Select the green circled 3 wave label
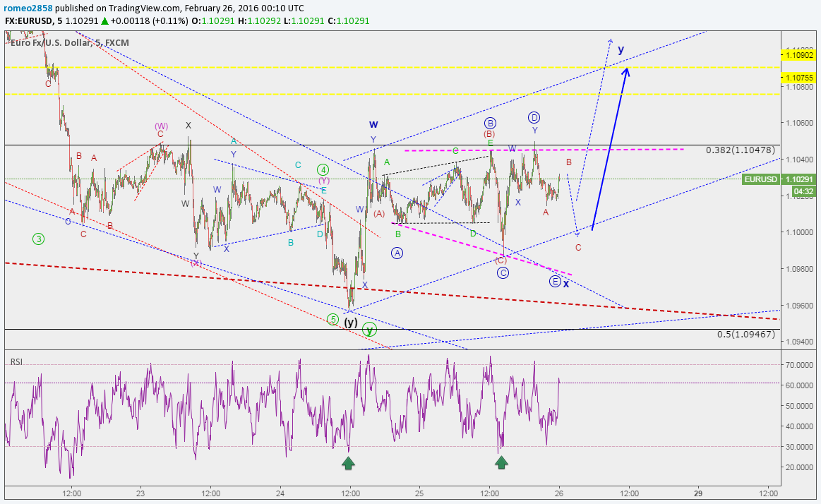This screenshot has height=504, width=821. [38, 239]
